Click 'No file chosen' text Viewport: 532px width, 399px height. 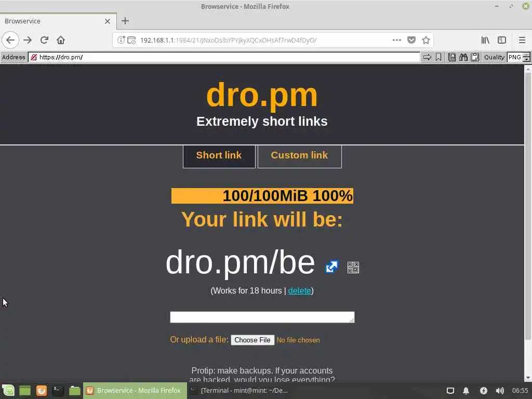[x=298, y=340]
